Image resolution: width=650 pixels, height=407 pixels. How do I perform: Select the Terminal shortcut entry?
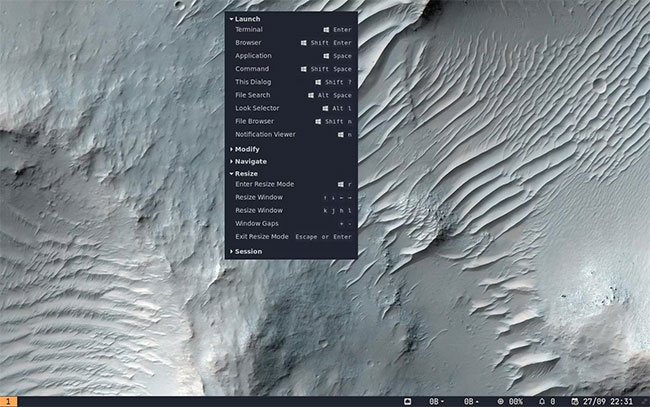click(291, 29)
